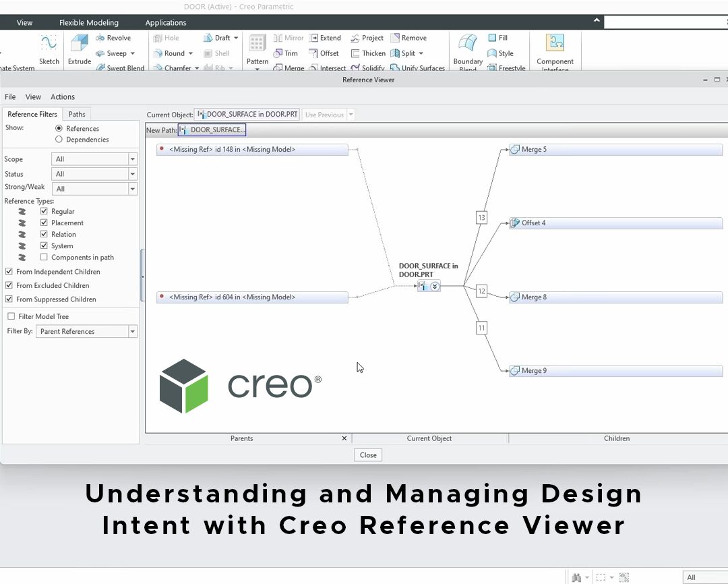The height and width of the screenshot is (584, 728).
Task: Click the DOOR_SURFACE New Path entry
Action: coord(212,130)
